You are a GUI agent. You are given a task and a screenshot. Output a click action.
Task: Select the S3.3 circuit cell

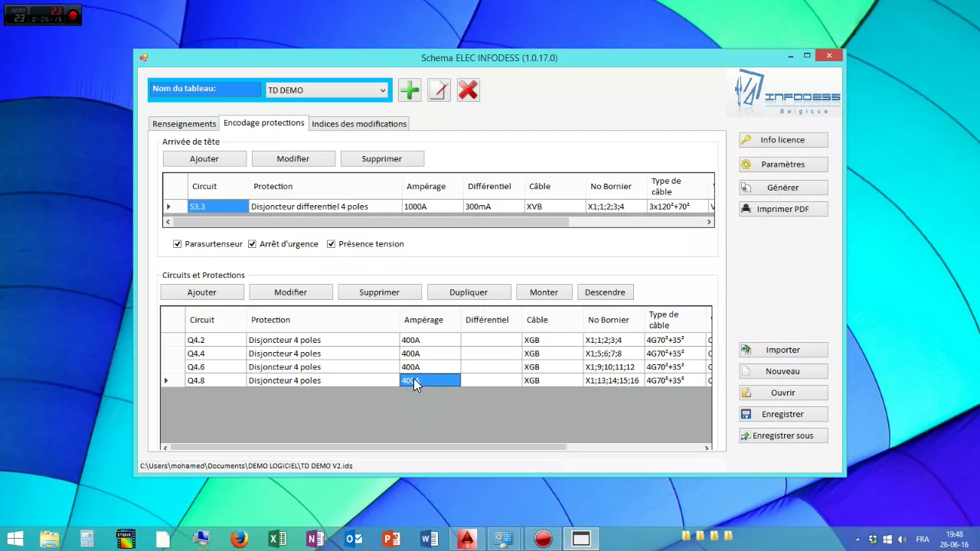point(218,207)
